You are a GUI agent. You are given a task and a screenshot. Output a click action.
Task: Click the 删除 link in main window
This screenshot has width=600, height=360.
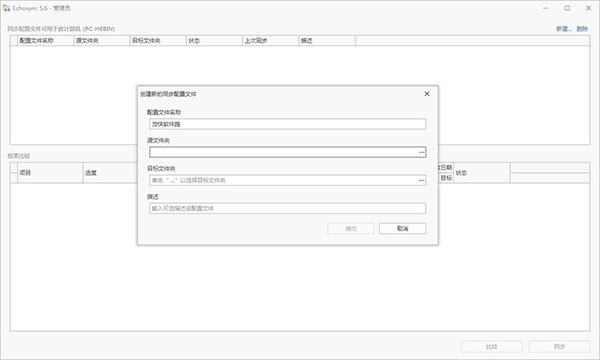coord(582,29)
